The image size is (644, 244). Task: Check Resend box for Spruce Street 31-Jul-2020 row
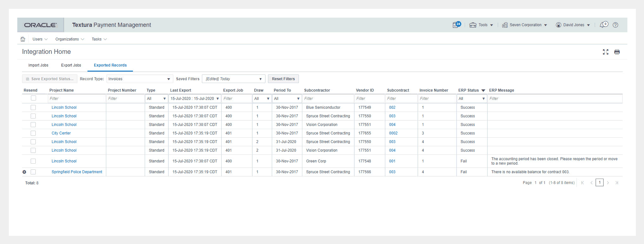[x=33, y=142]
